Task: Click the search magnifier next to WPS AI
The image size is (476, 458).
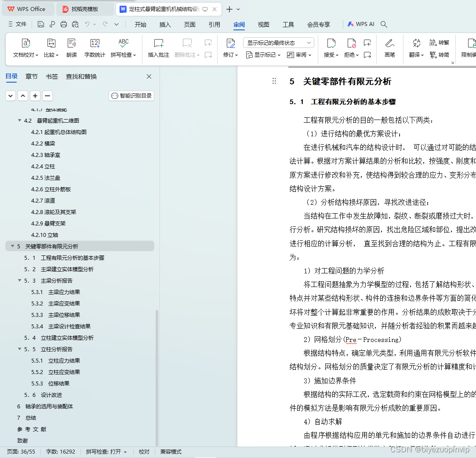Action: pyautogui.click(x=384, y=24)
